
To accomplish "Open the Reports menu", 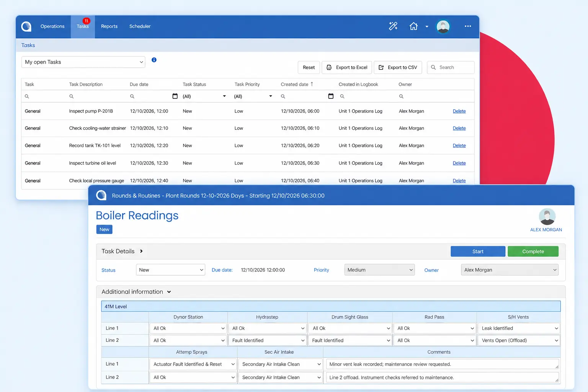I will click(109, 26).
